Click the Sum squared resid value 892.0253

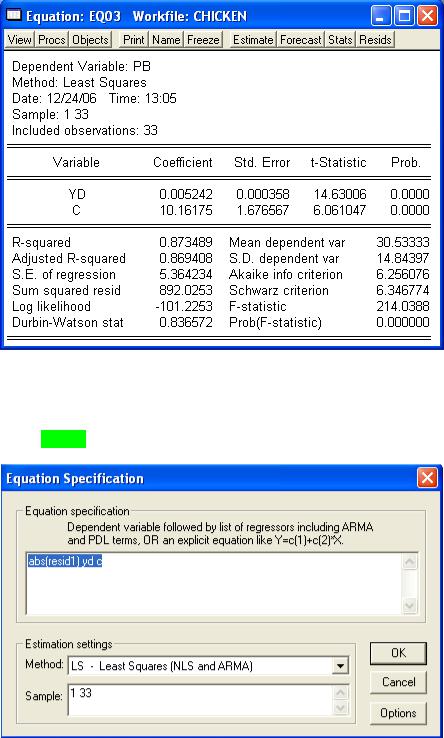click(186, 291)
